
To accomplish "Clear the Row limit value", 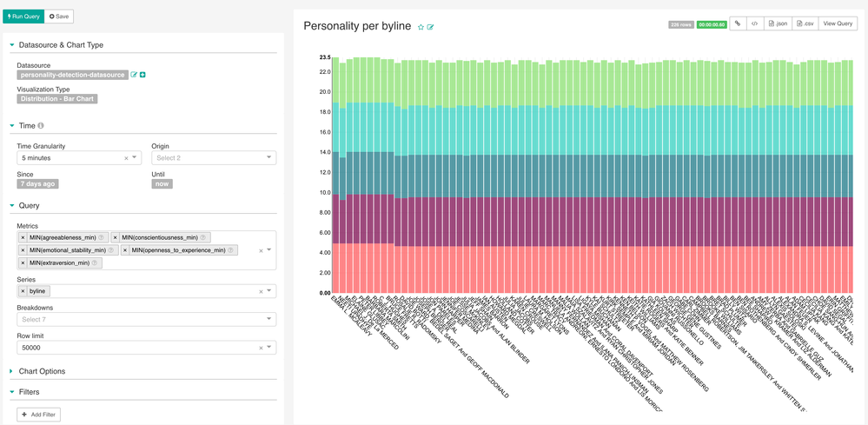I will click(x=261, y=348).
